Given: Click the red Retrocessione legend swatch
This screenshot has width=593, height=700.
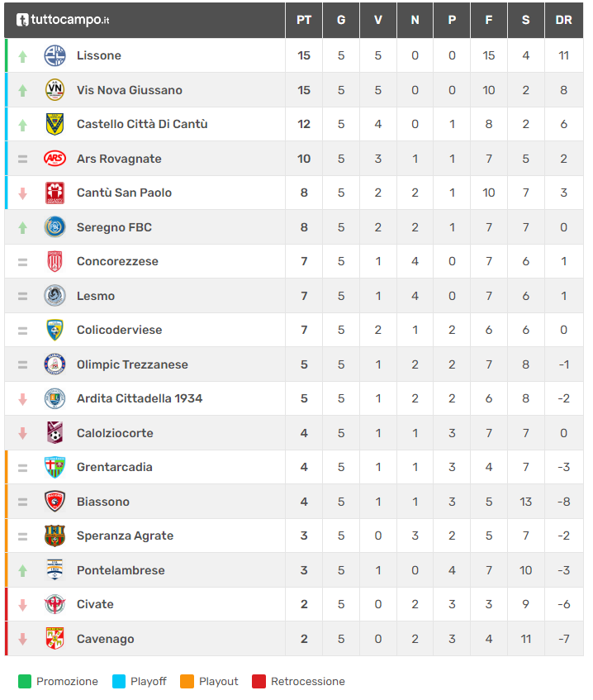Looking at the screenshot, I should tap(259, 682).
